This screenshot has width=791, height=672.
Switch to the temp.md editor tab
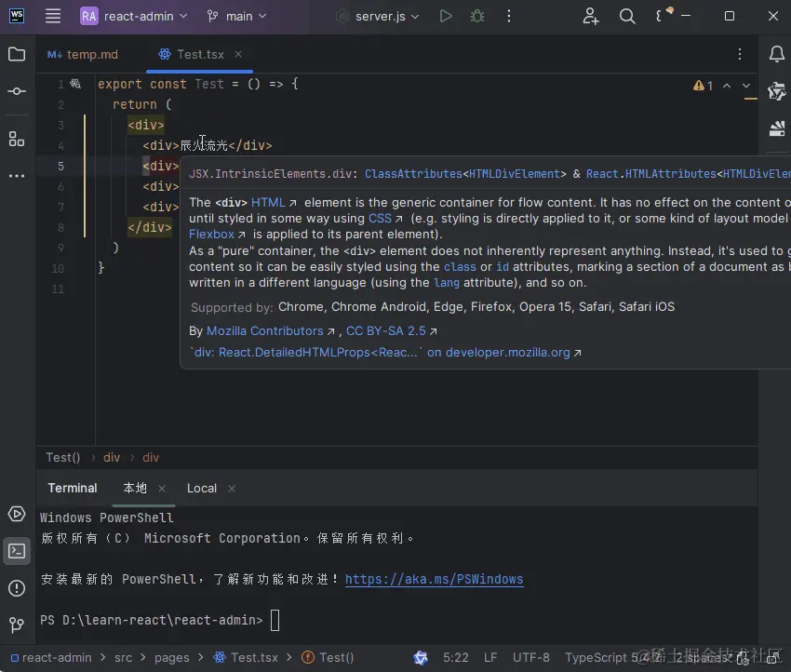tap(83, 55)
